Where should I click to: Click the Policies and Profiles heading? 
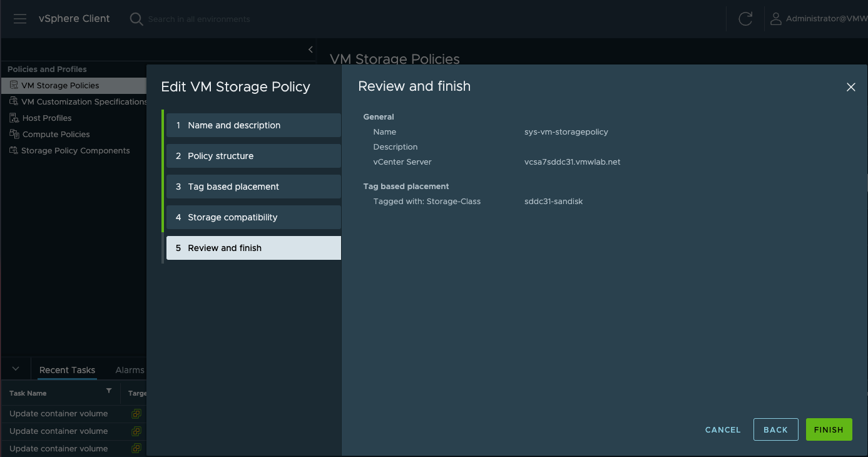tap(47, 69)
